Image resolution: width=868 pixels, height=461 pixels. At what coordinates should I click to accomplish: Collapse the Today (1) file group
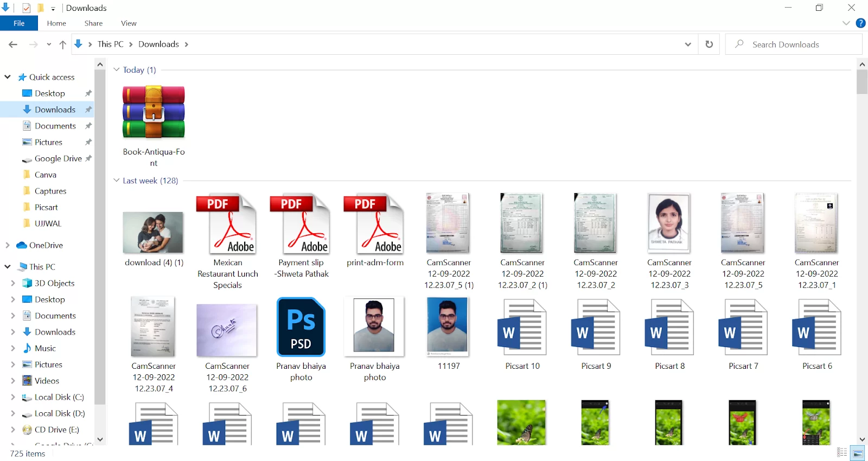click(116, 69)
